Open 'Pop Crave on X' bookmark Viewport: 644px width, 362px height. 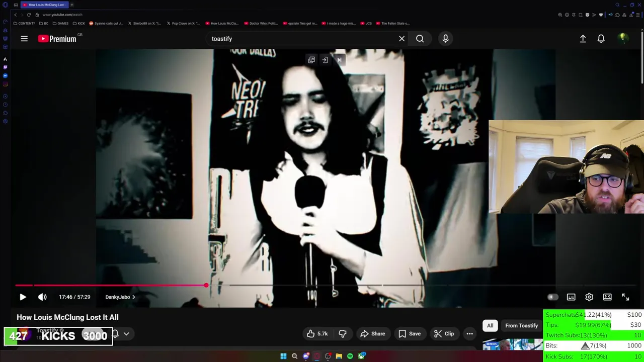pos(183,23)
